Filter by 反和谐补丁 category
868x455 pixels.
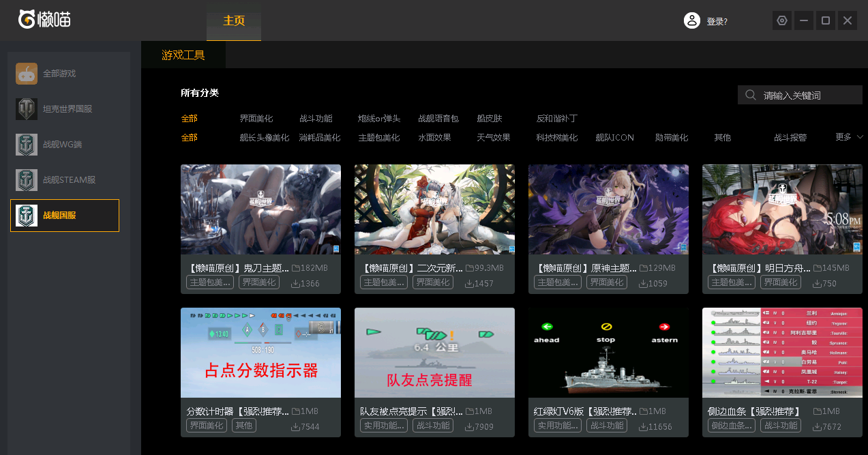pos(557,119)
